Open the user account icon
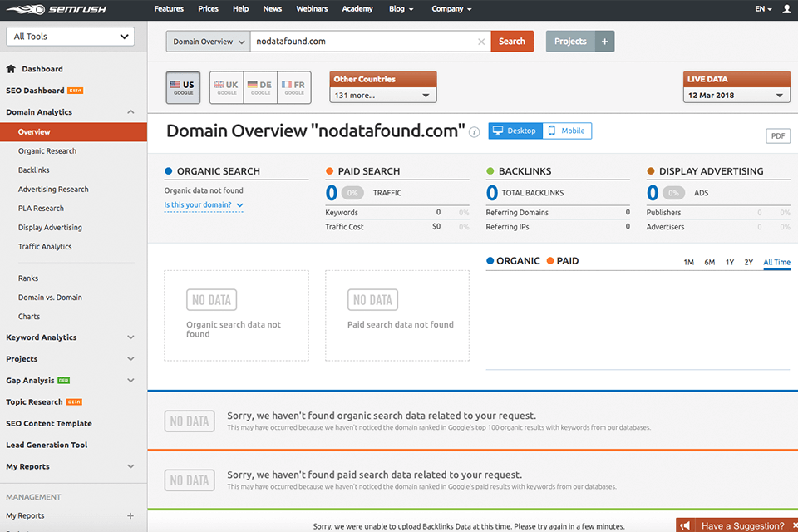This screenshot has width=798, height=532. click(786, 9)
